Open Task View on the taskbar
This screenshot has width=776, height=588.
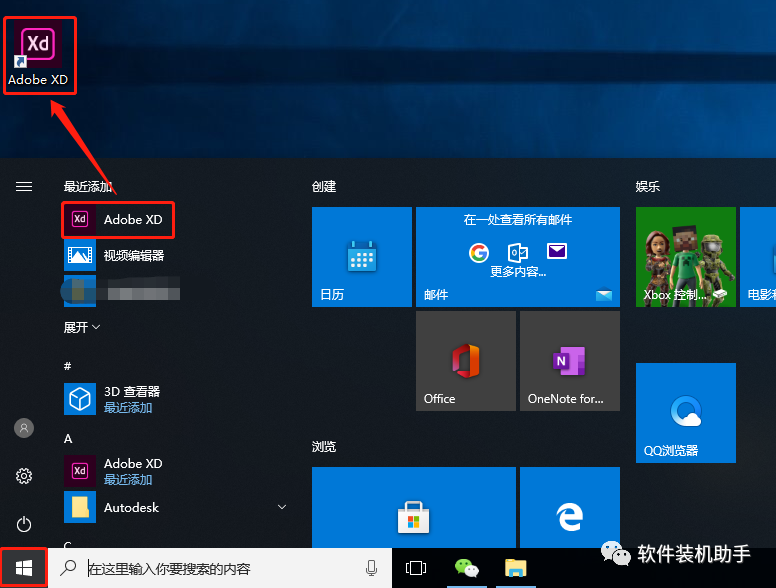click(416, 568)
